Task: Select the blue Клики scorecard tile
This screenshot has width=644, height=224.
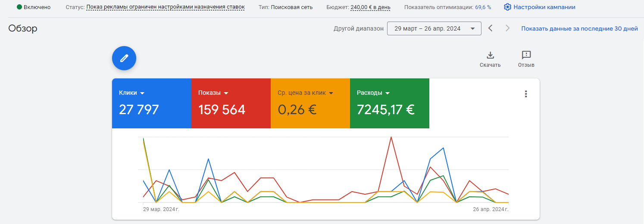Action: click(x=151, y=103)
